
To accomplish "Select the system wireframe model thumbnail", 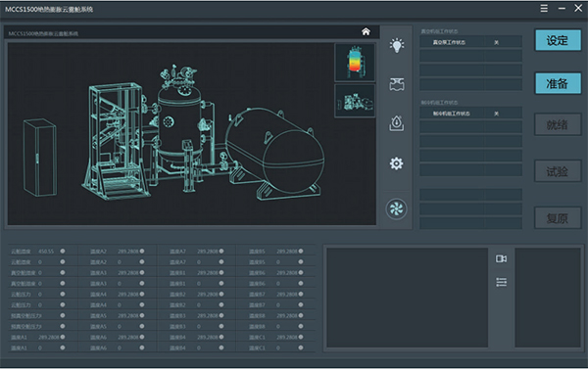I will (x=355, y=101).
